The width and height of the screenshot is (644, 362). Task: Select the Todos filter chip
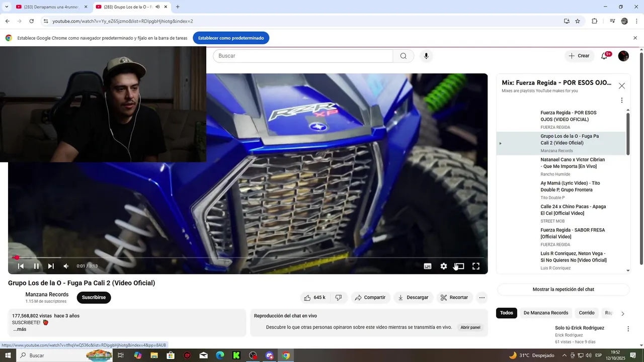tap(507, 313)
